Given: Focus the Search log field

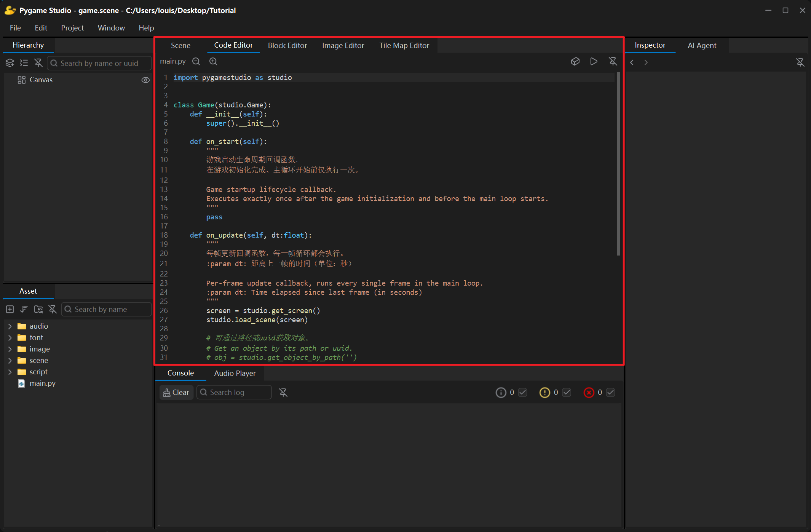Looking at the screenshot, I should 234,392.
